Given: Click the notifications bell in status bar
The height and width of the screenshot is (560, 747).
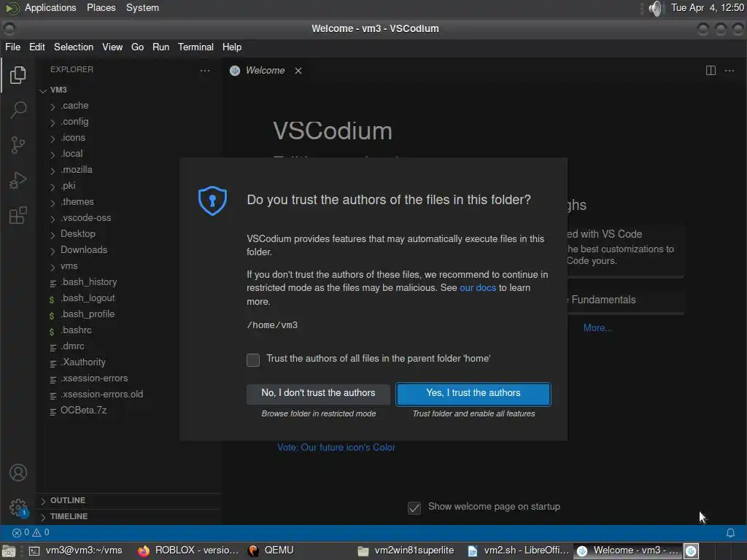Looking at the screenshot, I should pos(730,533).
